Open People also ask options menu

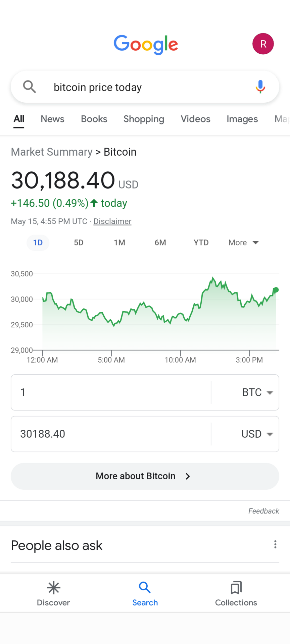tap(275, 544)
